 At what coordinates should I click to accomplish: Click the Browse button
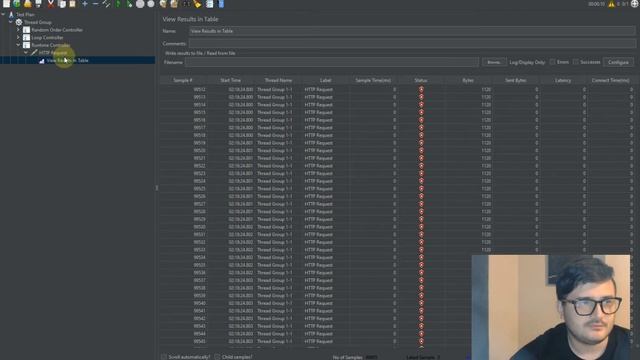pos(494,62)
